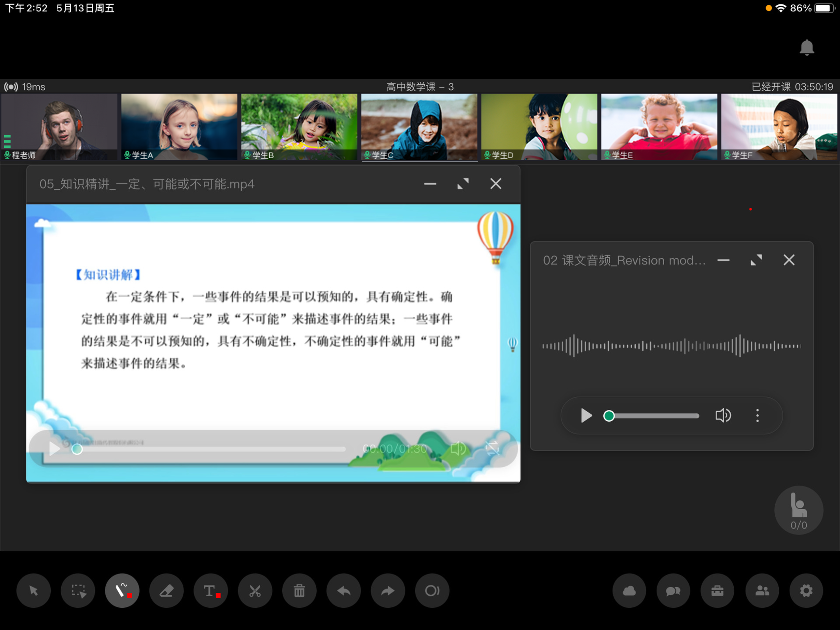Tap the notification bell

coord(807,47)
